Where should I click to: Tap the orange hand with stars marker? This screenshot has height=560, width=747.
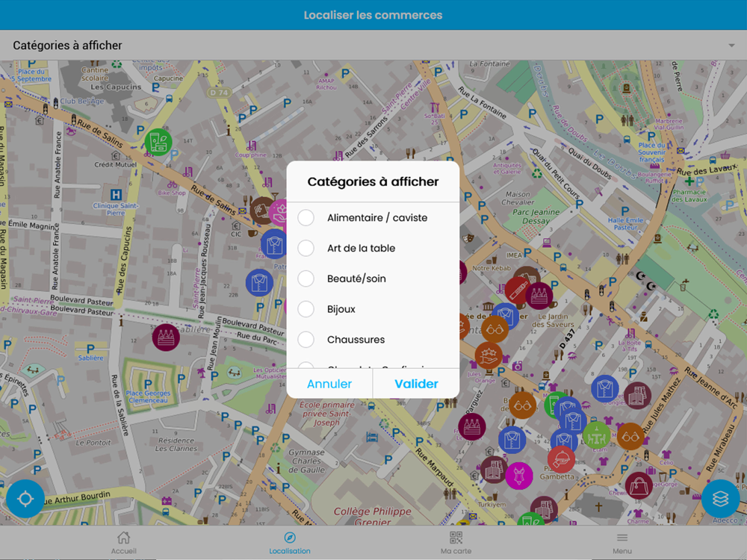click(x=489, y=355)
